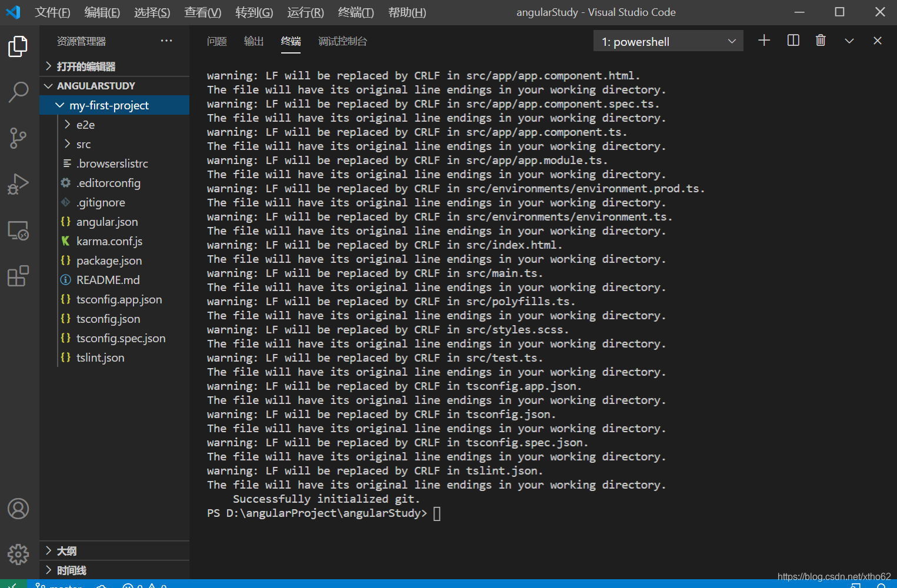Click karma.conf.js file icon

[x=66, y=241]
